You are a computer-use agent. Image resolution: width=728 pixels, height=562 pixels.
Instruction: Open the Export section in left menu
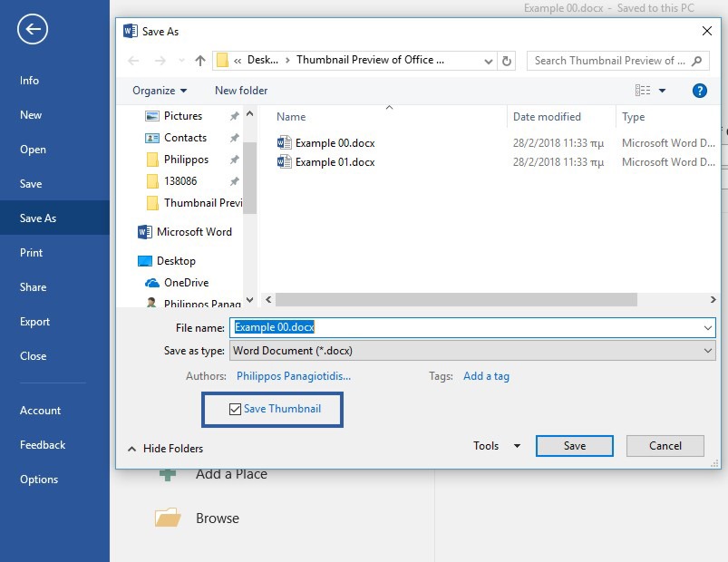click(34, 321)
